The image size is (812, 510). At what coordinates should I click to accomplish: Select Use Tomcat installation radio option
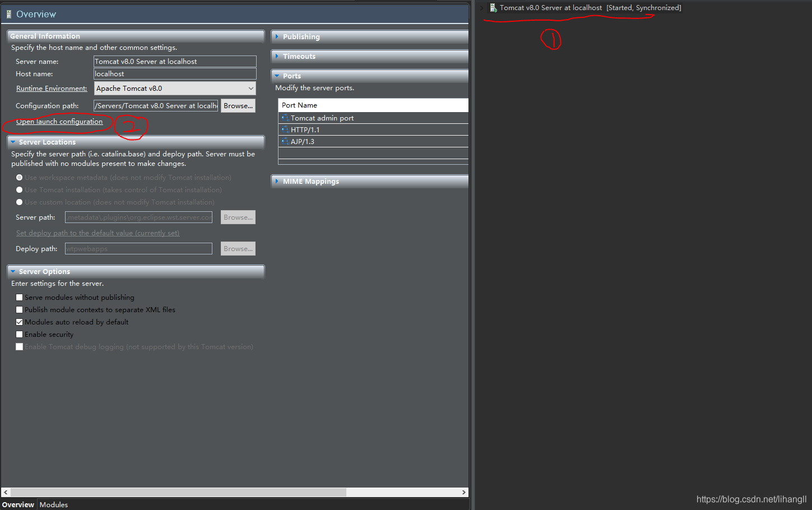click(x=20, y=190)
